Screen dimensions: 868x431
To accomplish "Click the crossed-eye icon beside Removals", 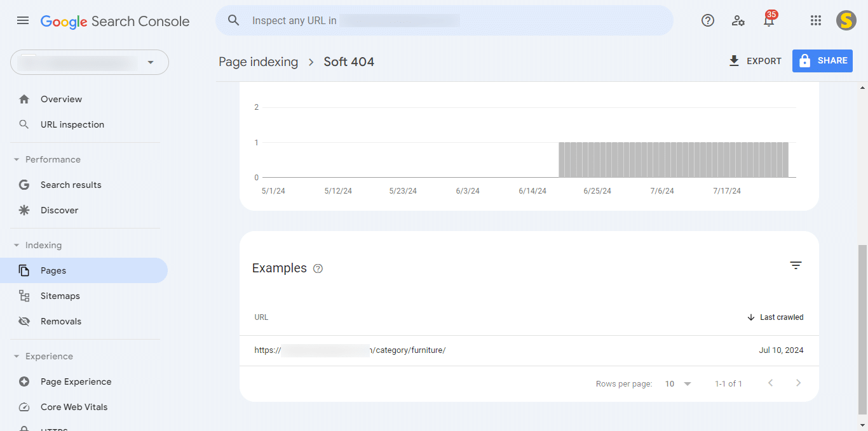I will click(x=24, y=321).
